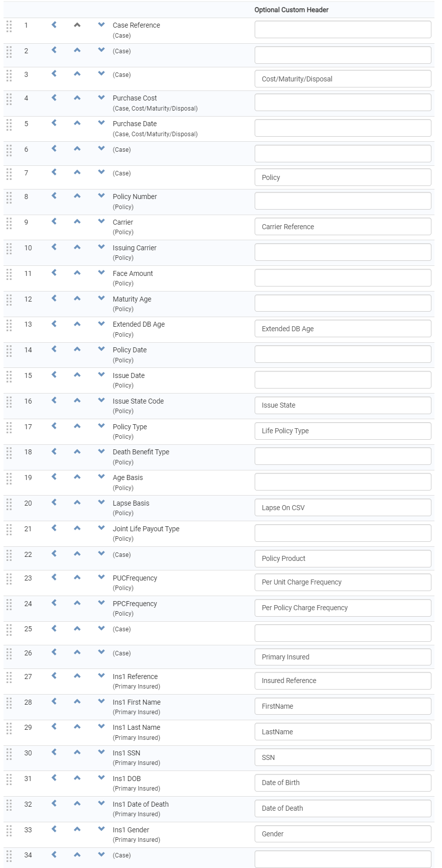This screenshot has height=868, width=442.
Task: Click left arrow on Face Amount row
Action: [x=54, y=273]
